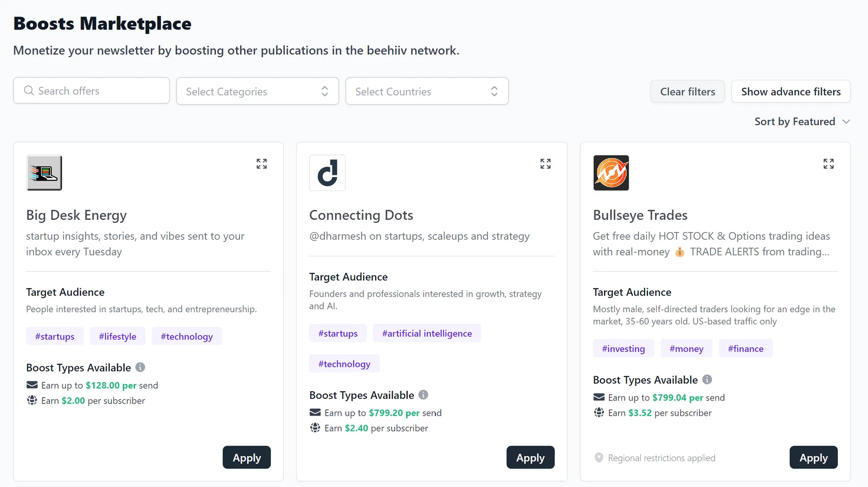868x487 pixels.
Task: Click the Connecting Dots logo
Action: coord(327,173)
